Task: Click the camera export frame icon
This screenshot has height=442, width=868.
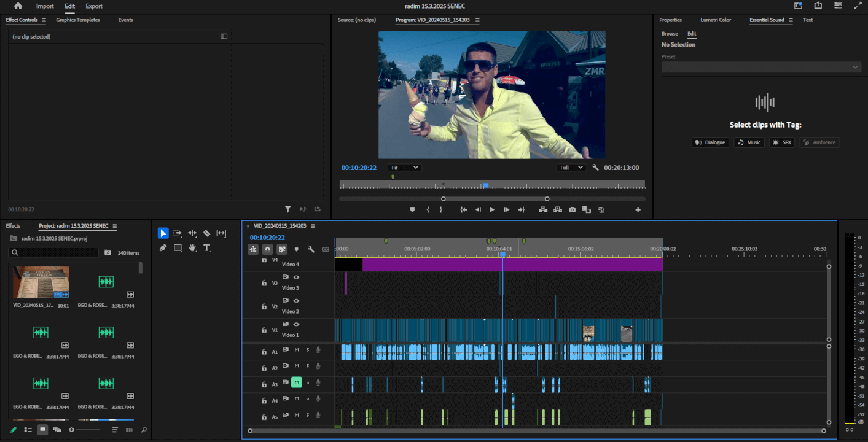Action: 572,209
